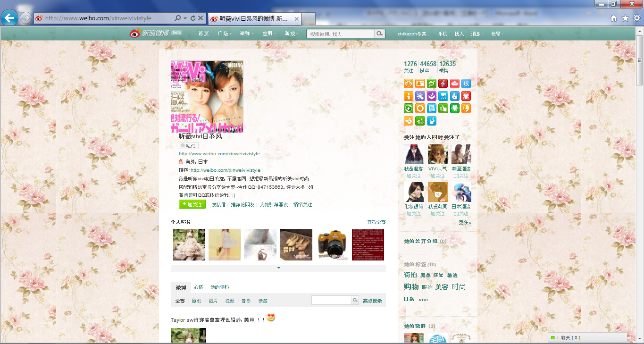The height and width of the screenshot is (344, 644).
Task: Open the address bar history dropdown arrow
Action: (x=185, y=18)
